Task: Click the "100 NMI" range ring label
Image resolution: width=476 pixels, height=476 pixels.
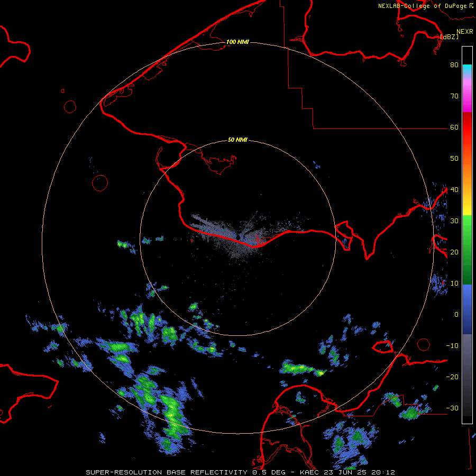Action: (237, 42)
